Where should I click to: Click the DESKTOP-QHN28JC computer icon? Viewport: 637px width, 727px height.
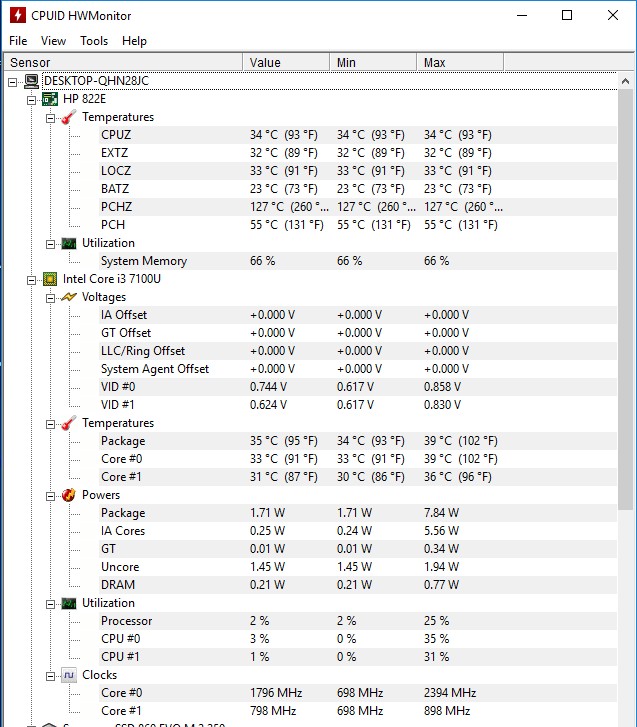[x=32, y=81]
